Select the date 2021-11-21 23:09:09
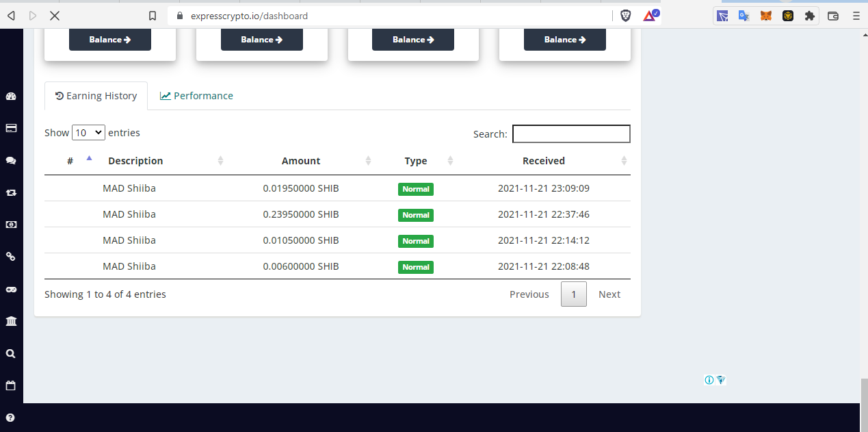868x432 pixels. pos(544,188)
